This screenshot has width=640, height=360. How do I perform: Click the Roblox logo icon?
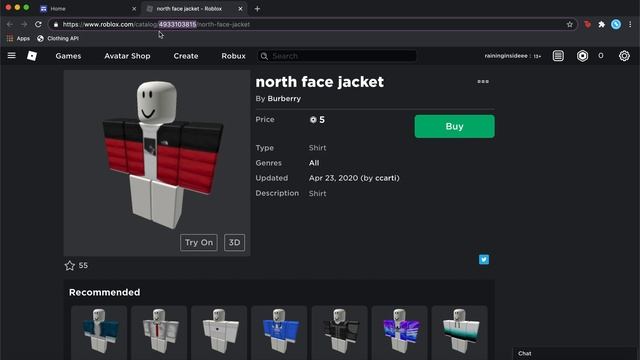pyautogui.click(x=32, y=56)
